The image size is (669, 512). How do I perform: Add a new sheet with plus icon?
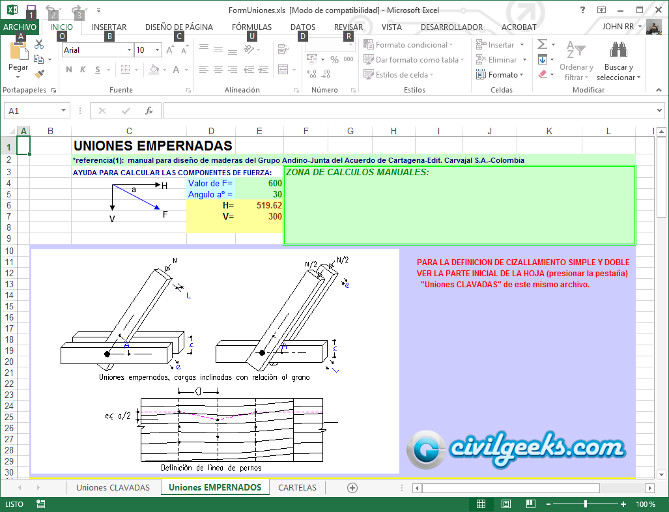(351, 488)
